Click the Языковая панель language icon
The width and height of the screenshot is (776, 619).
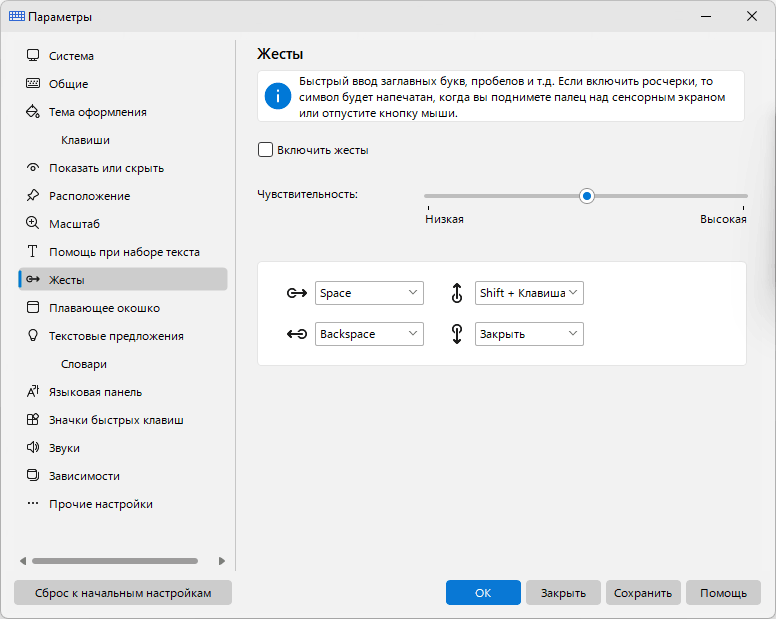[33, 391]
